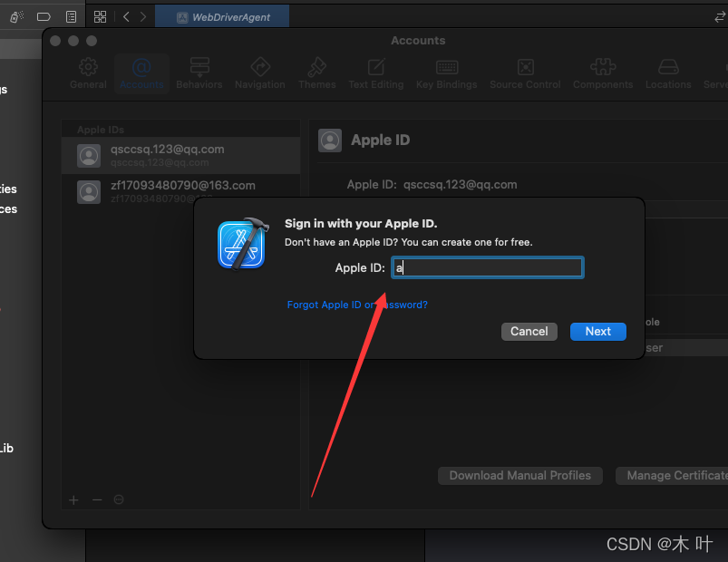Click Apple ID value qsccsq.123@qq.com in detail pane
Screen dimensions: 728x562
461,185
